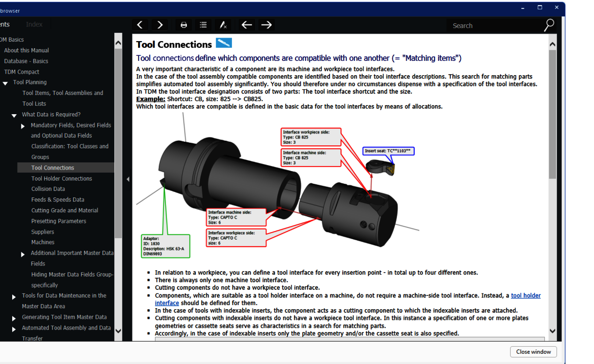Image resolution: width=594 pixels, height=364 pixels.
Task: Open the topic list icon
Action: coord(204,25)
